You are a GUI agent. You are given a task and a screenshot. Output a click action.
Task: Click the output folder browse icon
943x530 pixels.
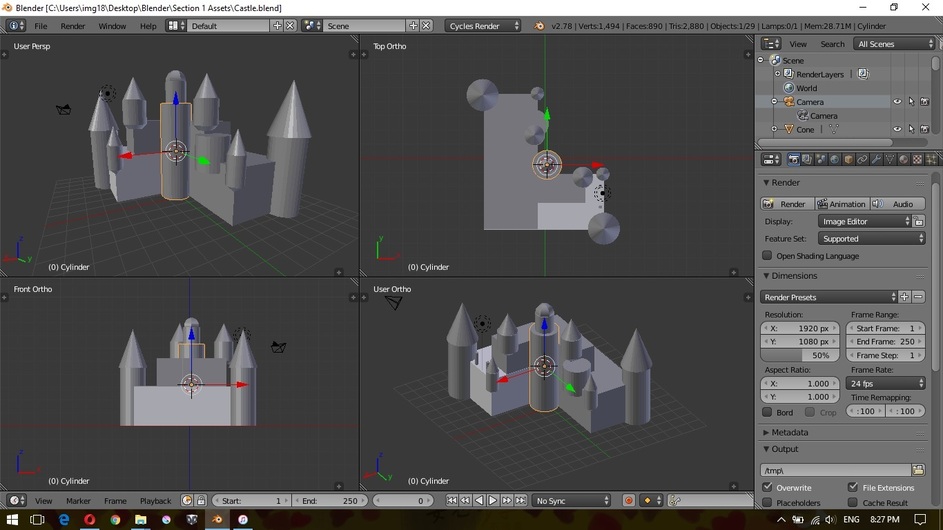[x=918, y=470]
